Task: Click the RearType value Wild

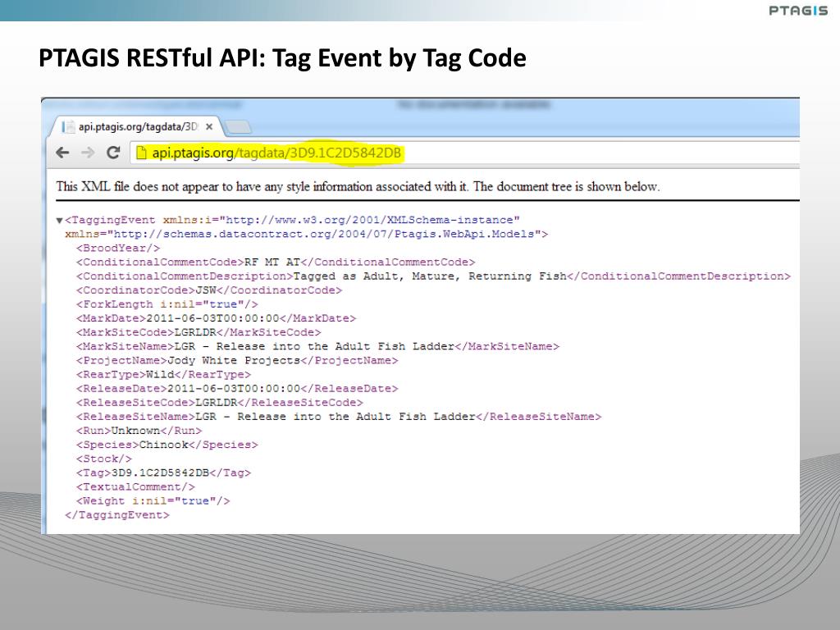Action: tap(160, 374)
